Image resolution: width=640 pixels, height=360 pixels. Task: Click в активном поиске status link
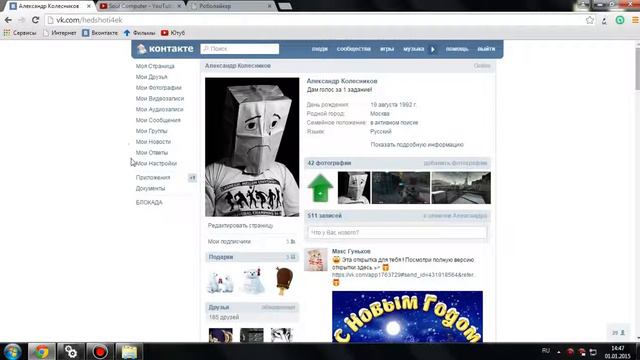(x=394, y=122)
